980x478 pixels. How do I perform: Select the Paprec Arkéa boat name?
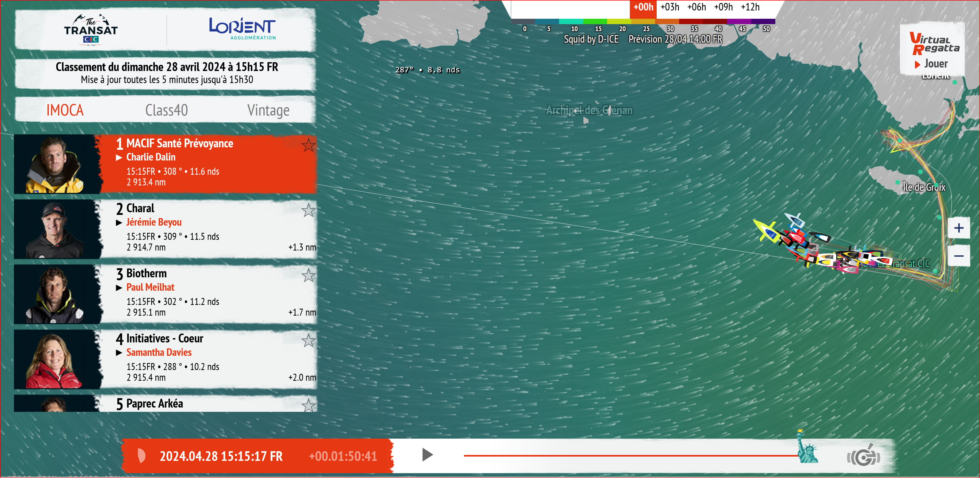pos(155,404)
